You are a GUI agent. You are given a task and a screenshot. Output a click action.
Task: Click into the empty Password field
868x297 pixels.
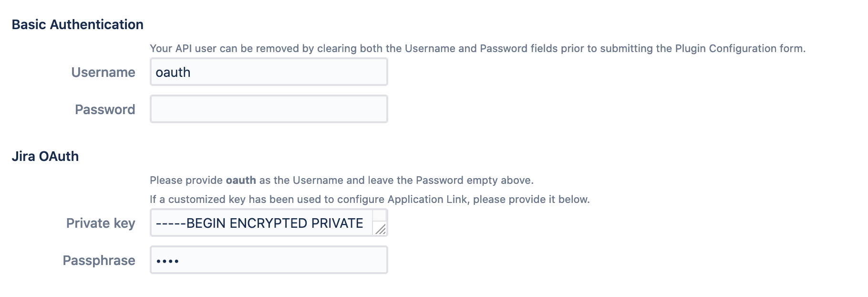269,109
